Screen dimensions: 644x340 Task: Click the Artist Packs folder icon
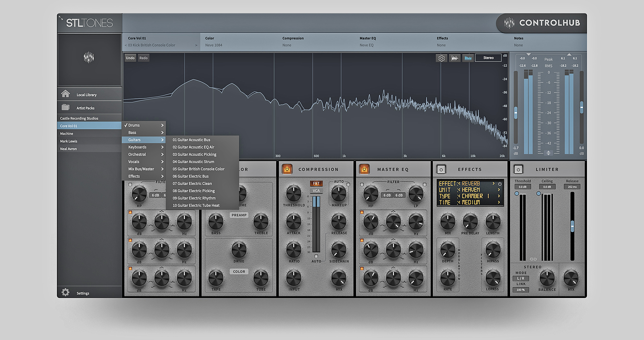point(65,107)
